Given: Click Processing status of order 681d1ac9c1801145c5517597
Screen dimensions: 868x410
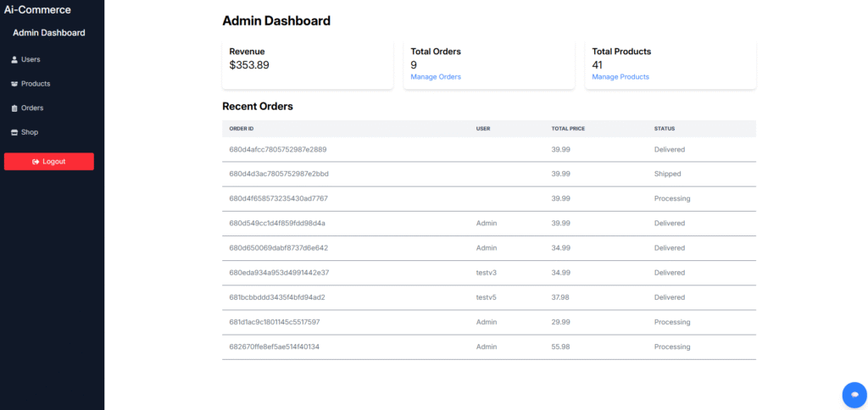Looking at the screenshot, I should [672, 322].
